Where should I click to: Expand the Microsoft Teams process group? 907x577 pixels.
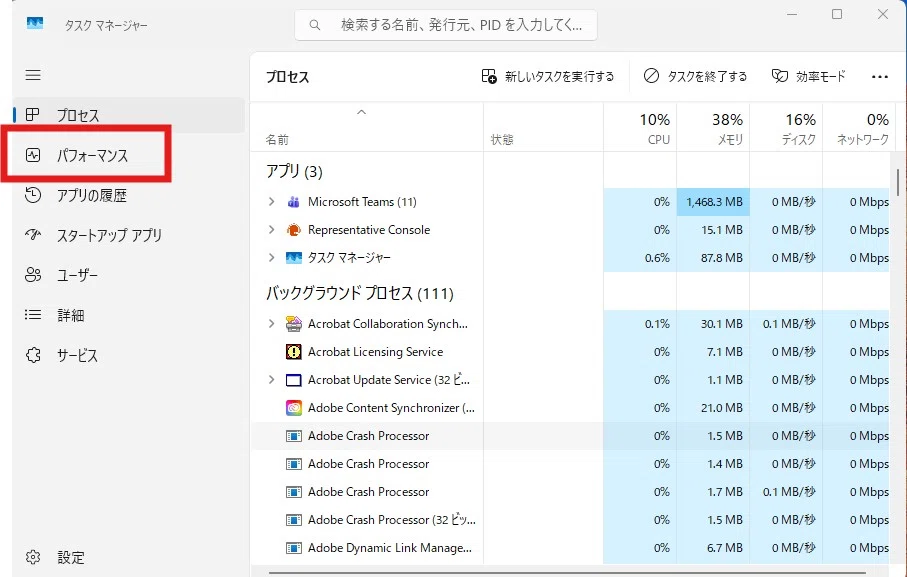pos(271,201)
